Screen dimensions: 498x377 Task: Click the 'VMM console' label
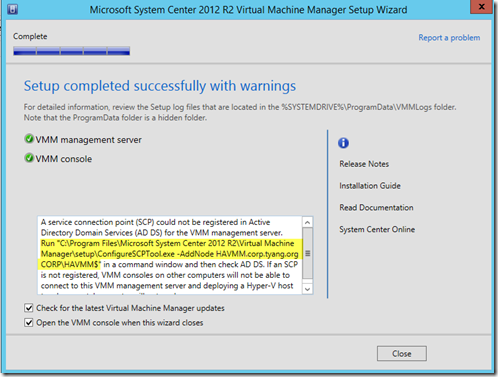coord(64,159)
